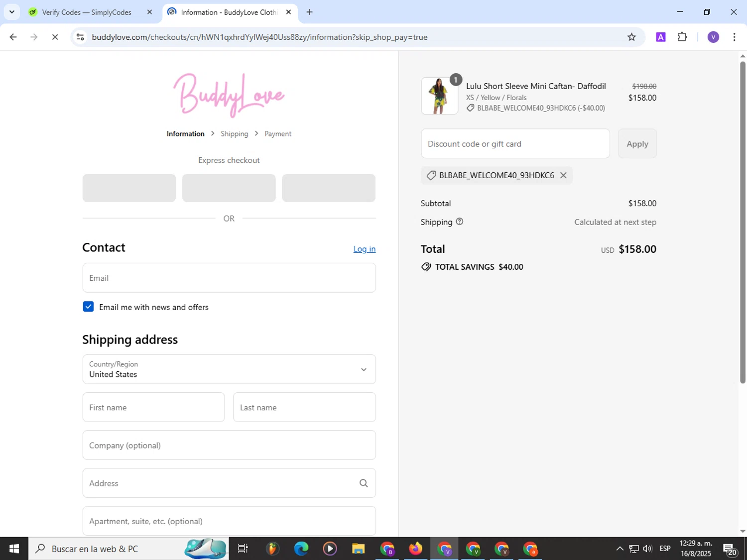Open Chrome profile V avatar
This screenshot has width=747, height=560.
click(713, 37)
